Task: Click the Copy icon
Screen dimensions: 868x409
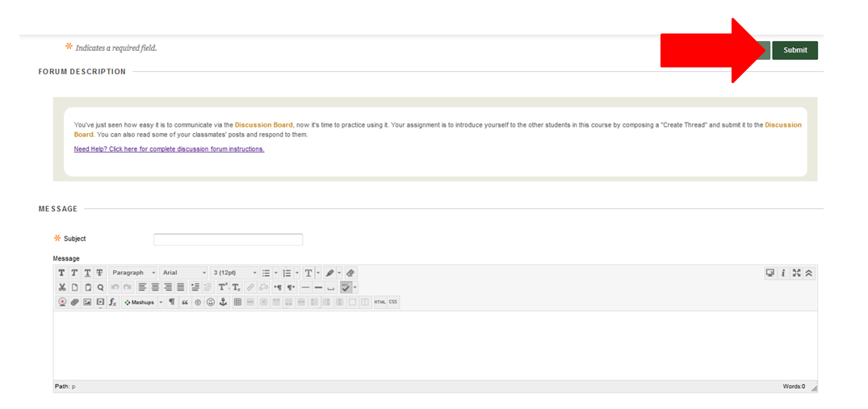Action: coord(75,287)
